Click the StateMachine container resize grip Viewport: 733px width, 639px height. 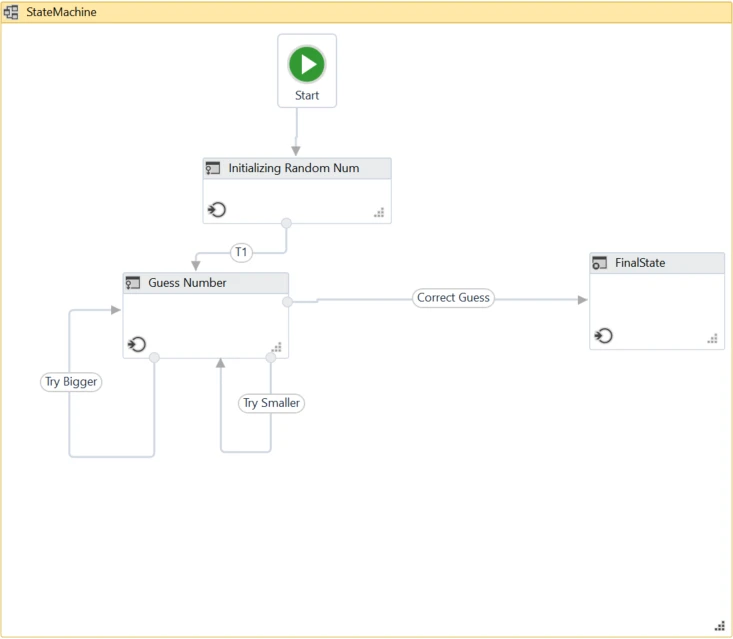tap(719, 625)
